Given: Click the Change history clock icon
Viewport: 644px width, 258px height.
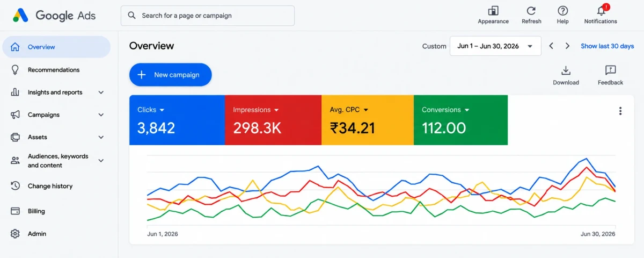Looking at the screenshot, I should tap(16, 186).
